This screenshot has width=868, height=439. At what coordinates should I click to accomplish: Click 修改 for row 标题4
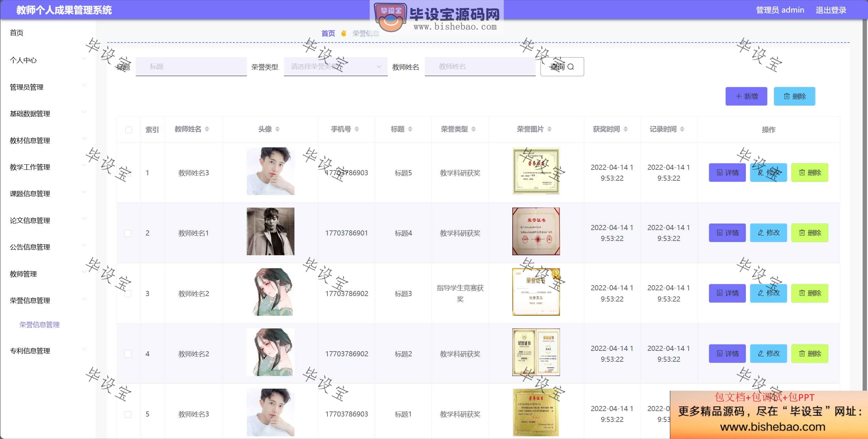coord(768,233)
